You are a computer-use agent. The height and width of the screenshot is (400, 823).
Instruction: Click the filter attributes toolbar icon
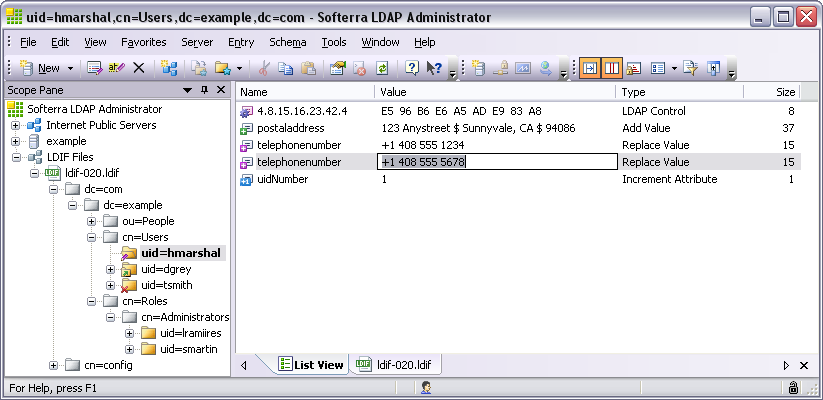pos(690,68)
